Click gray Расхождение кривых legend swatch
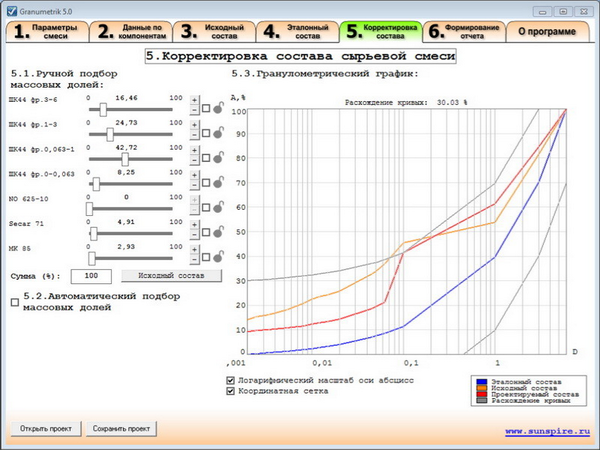Viewport: 600px width, 450px height. click(x=482, y=401)
